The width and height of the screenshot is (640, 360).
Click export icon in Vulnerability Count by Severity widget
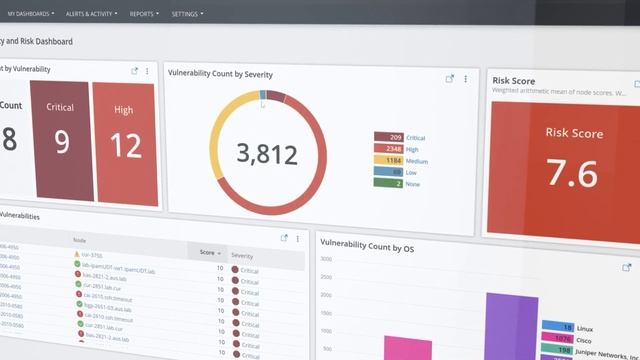click(449, 78)
